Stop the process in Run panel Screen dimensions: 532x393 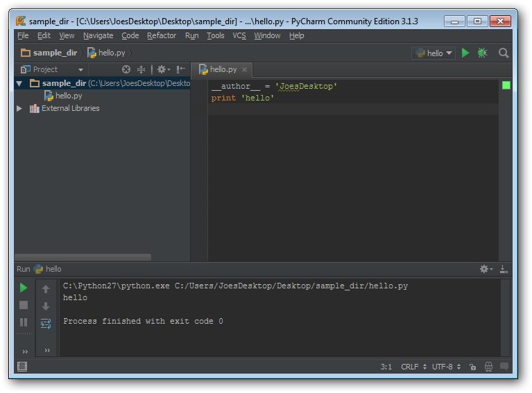[x=24, y=305]
